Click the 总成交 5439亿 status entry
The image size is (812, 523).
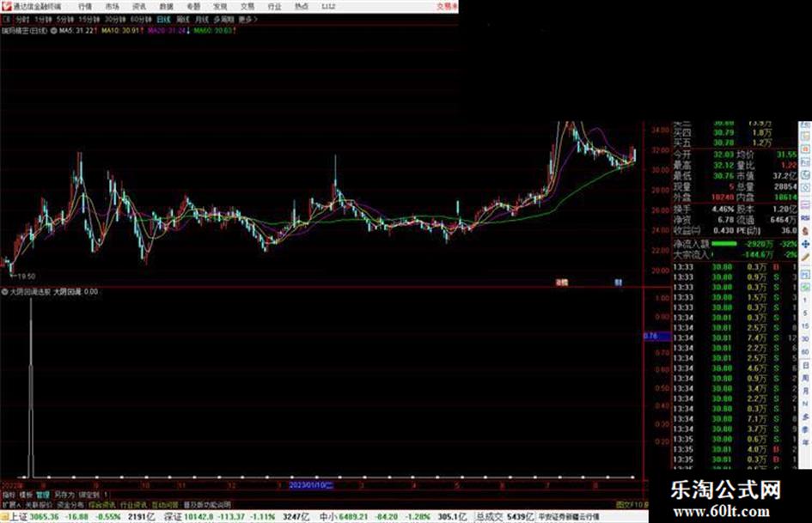pyautogui.click(x=505, y=517)
